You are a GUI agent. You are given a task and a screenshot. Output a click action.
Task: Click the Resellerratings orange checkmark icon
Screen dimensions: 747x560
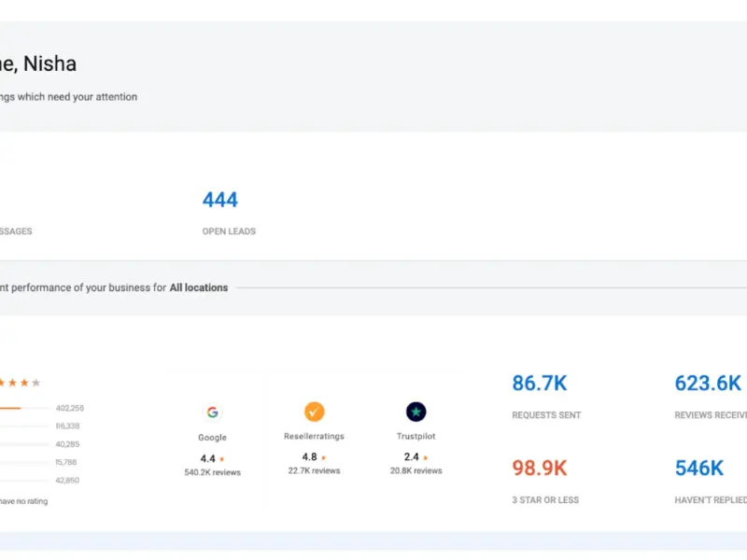coord(315,412)
